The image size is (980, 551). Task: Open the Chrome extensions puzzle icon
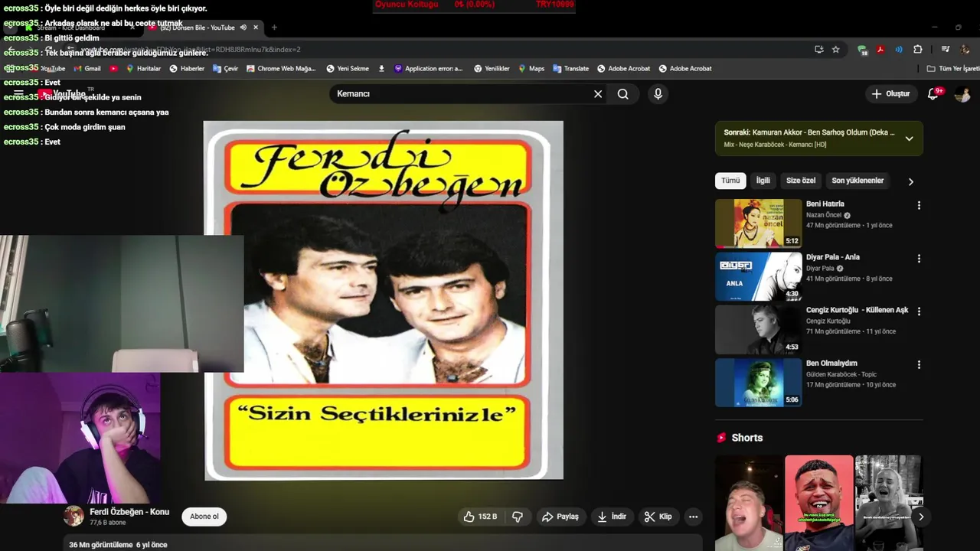[x=918, y=49]
